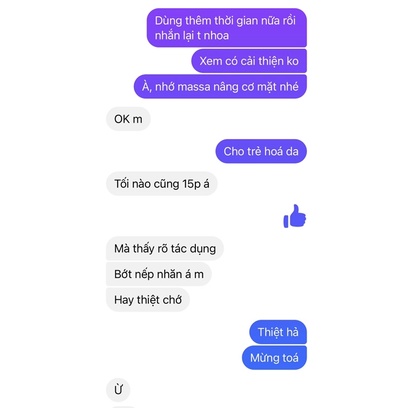Click the 'Thiệt hà' sent message
408x408 pixels.
coord(278,332)
